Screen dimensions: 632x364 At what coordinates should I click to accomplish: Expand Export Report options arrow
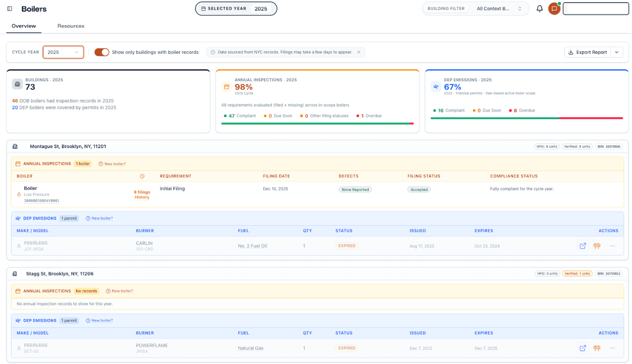click(617, 52)
